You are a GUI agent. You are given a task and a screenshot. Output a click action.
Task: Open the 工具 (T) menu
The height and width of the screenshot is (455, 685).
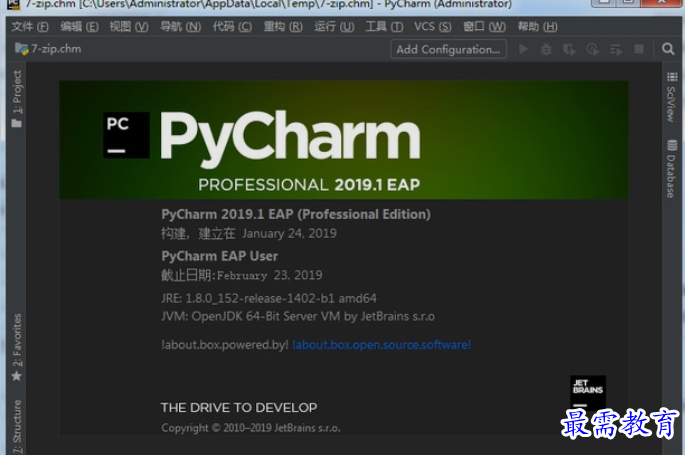(x=384, y=27)
